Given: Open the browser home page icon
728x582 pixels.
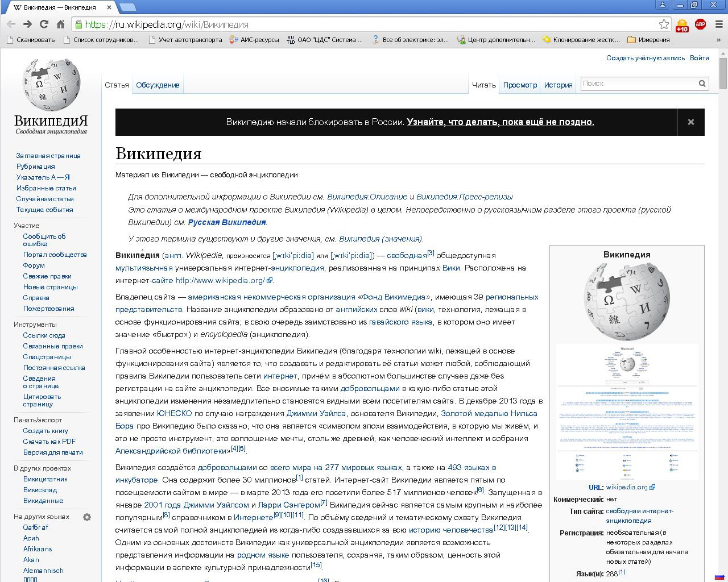Looking at the screenshot, I should [60, 24].
